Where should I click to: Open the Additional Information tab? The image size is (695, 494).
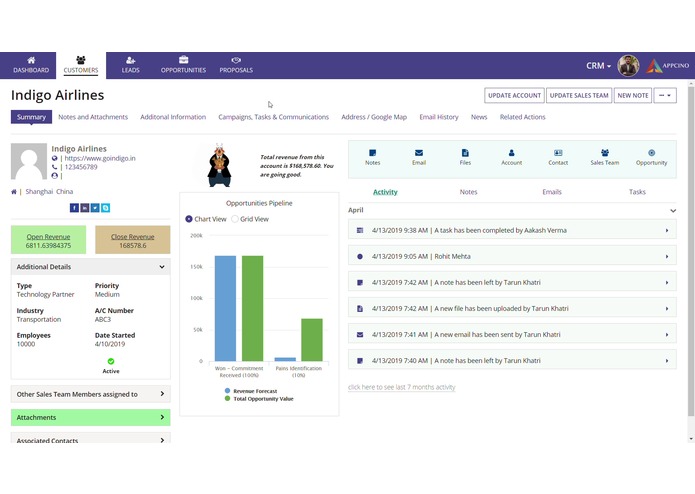click(173, 117)
